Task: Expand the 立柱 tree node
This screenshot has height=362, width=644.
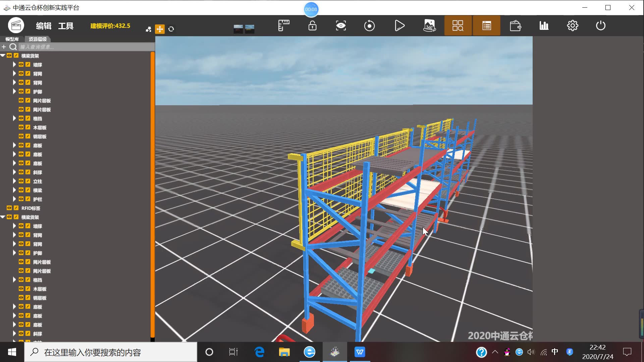Action: point(14,181)
